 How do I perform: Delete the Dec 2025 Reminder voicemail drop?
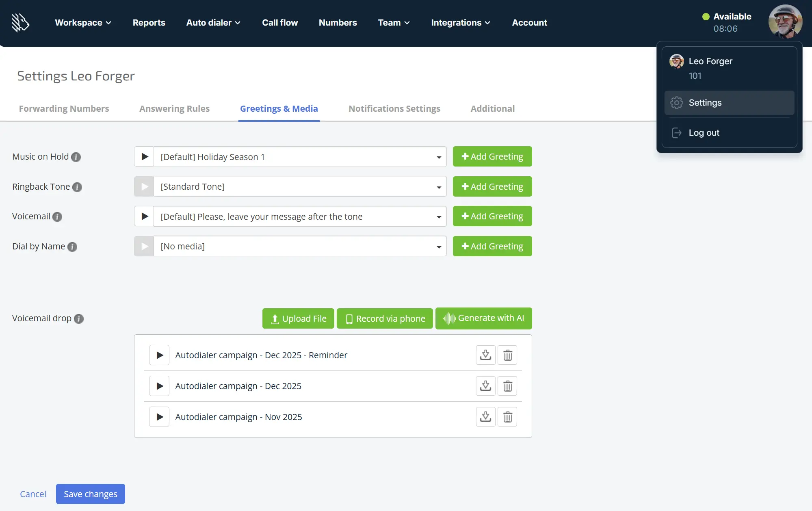click(x=507, y=355)
